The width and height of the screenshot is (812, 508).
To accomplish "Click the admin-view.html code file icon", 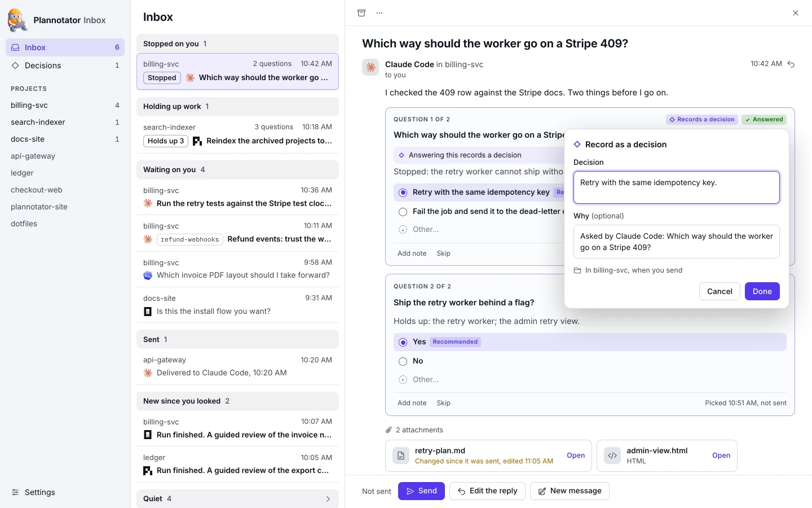I will click(612, 456).
